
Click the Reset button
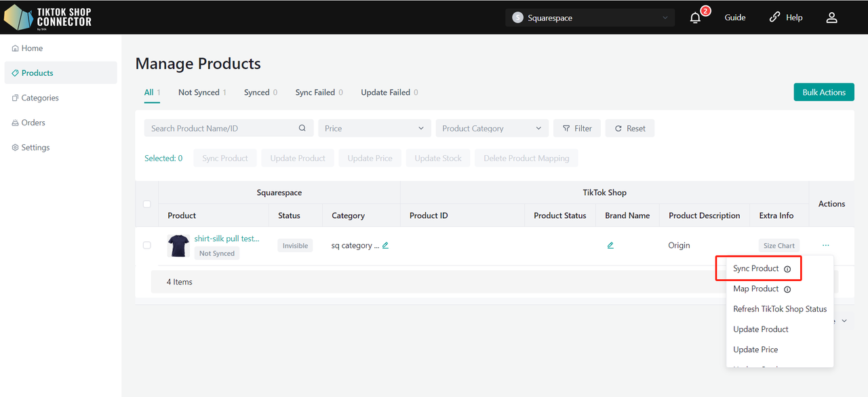click(630, 128)
